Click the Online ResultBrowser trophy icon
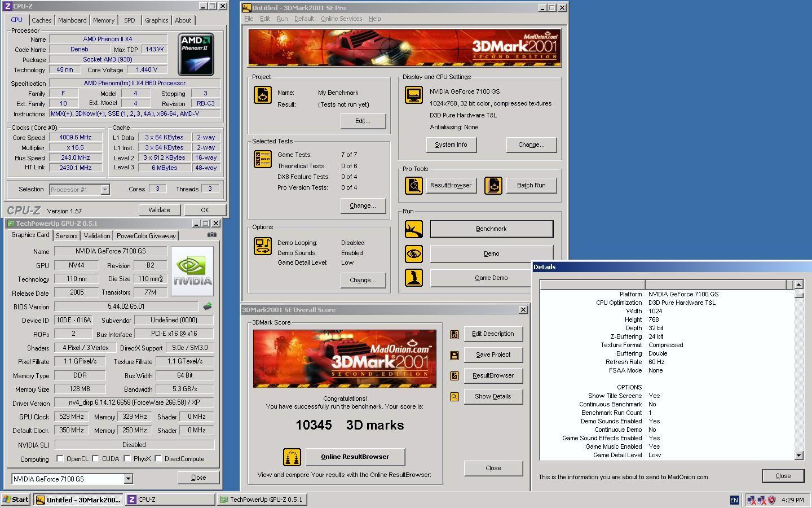The width and height of the screenshot is (812, 508). click(292, 457)
